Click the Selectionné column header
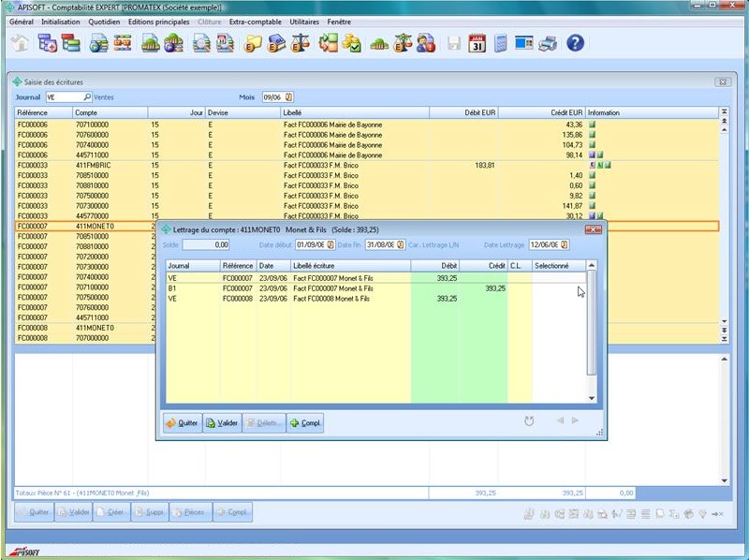Image resolution: width=749 pixels, height=560 pixels. click(559, 266)
